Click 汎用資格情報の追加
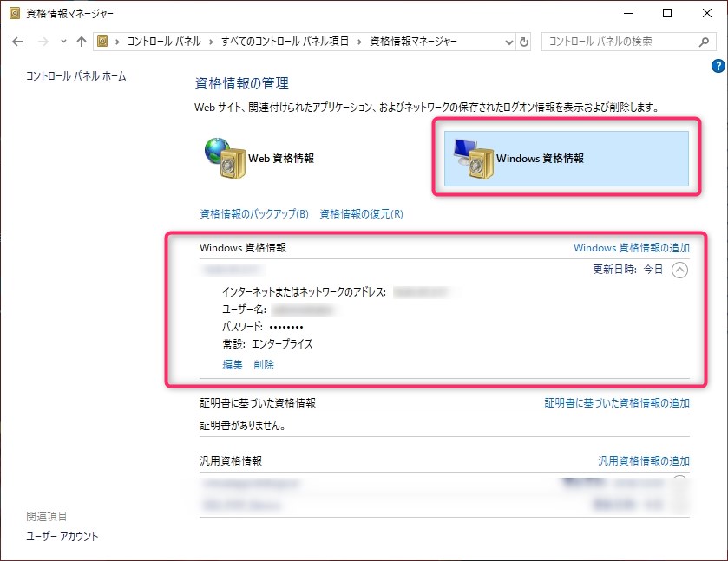 (644, 460)
